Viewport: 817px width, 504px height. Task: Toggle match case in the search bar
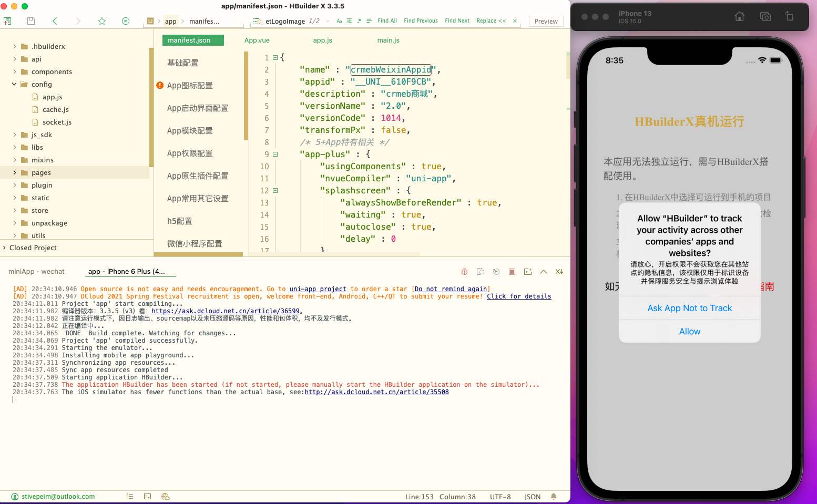click(339, 21)
